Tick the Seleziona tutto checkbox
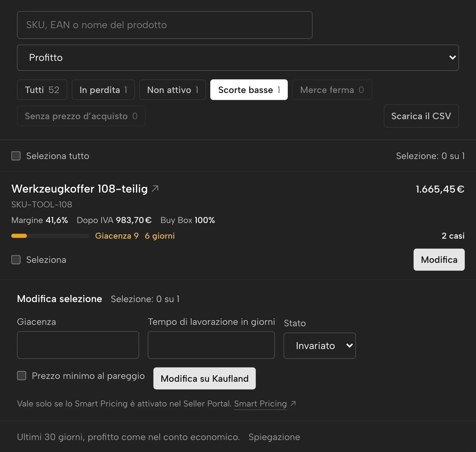This screenshot has width=476, height=452. coord(16,156)
